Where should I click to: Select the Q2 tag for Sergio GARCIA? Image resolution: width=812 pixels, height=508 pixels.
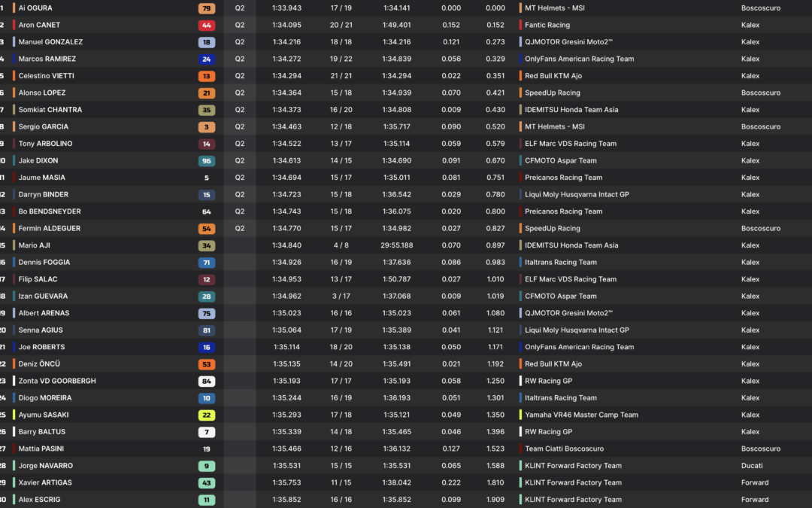click(240, 126)
